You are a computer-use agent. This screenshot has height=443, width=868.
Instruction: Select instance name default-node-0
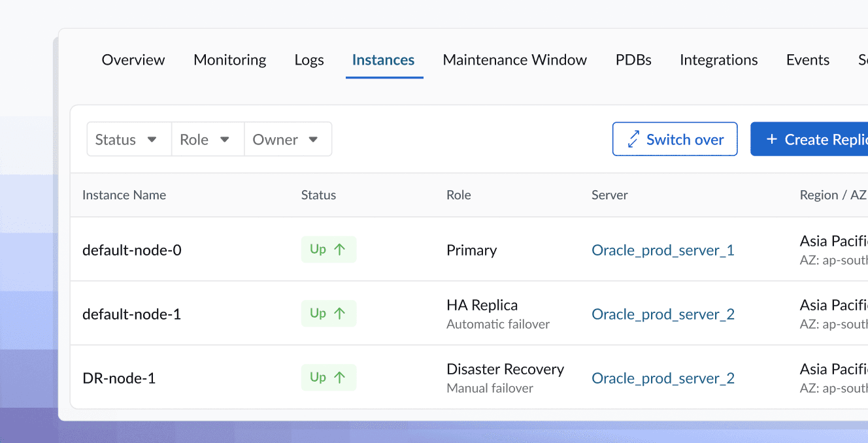pos(132,250)
